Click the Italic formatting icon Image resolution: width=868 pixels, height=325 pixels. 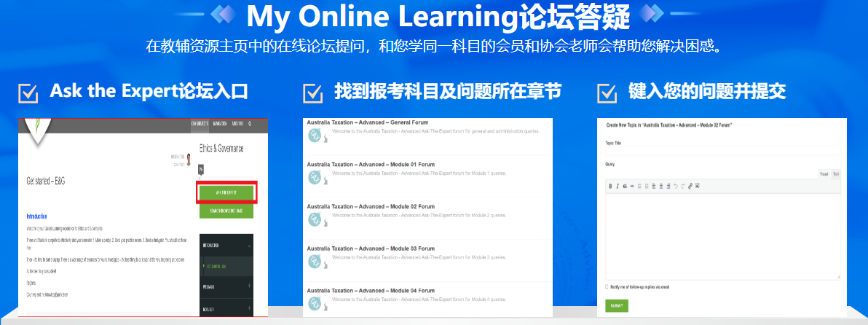(x=618, y=186)
